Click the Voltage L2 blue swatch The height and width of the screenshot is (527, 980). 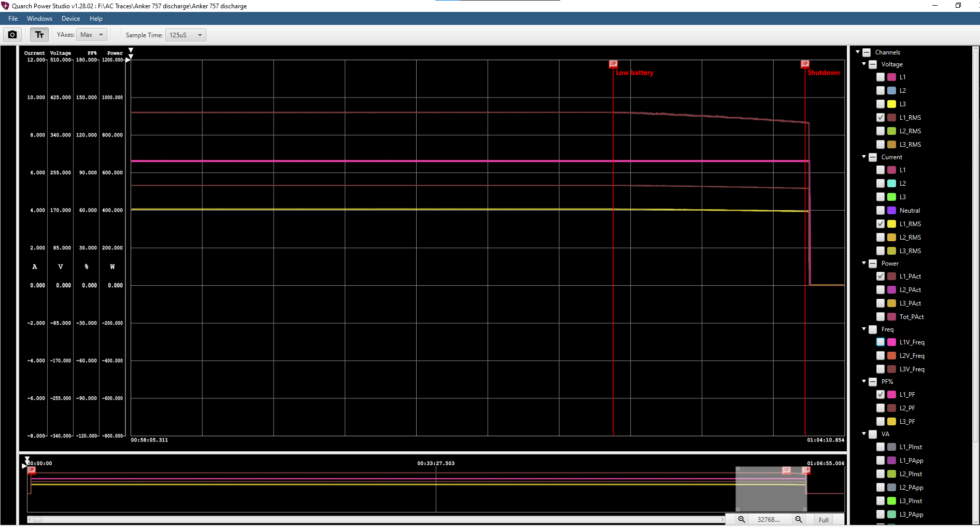(891, 90)
